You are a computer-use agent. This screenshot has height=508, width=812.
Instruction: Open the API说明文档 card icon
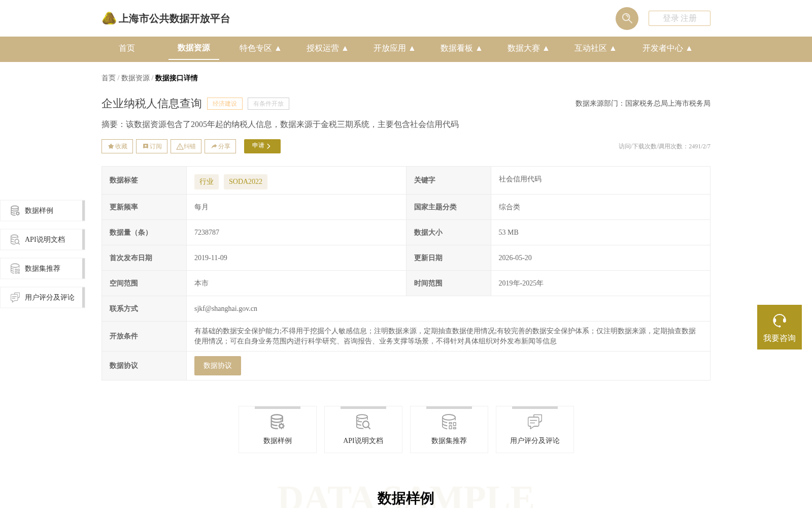[363, 422]
